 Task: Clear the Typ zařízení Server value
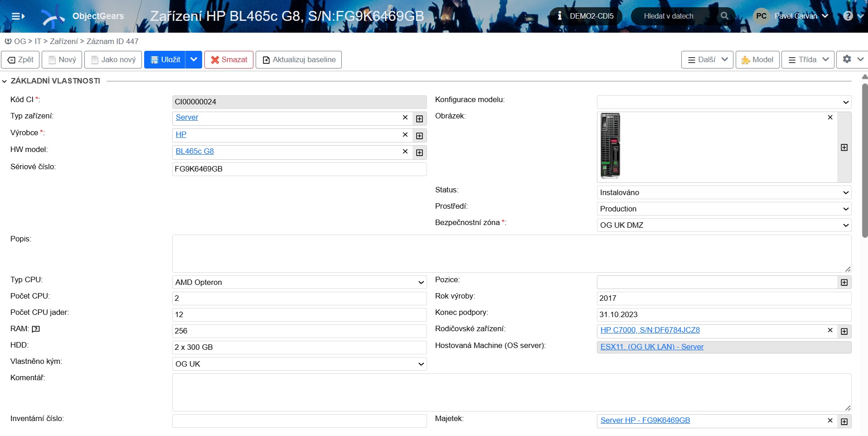[x=405, y=118]
